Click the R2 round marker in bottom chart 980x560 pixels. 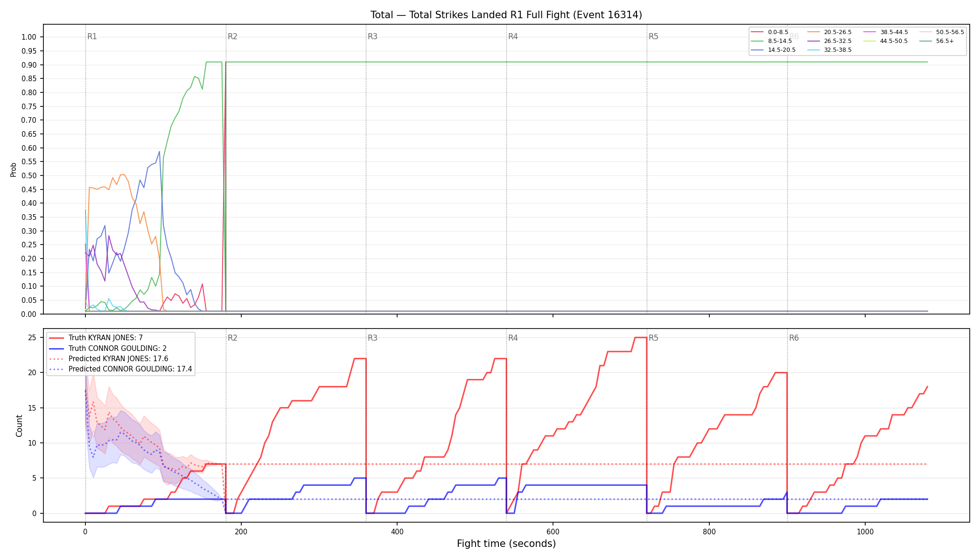[232, 338]
